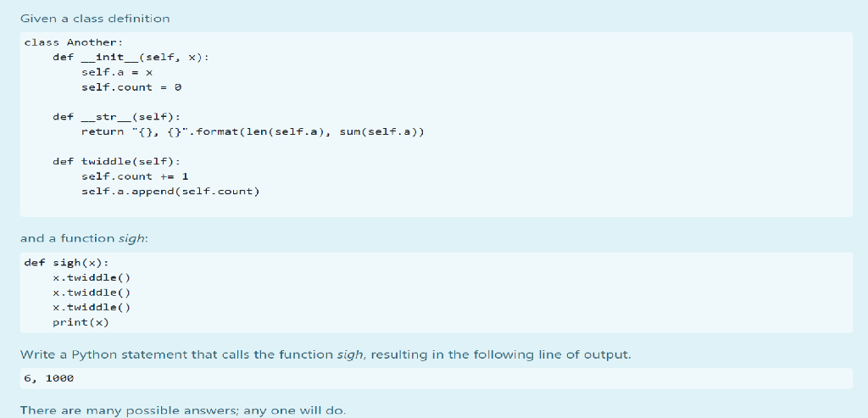The image size is (868, 418).
Task: Click the 'self.a.append(self.count)' line
Action: pos(170,192)
